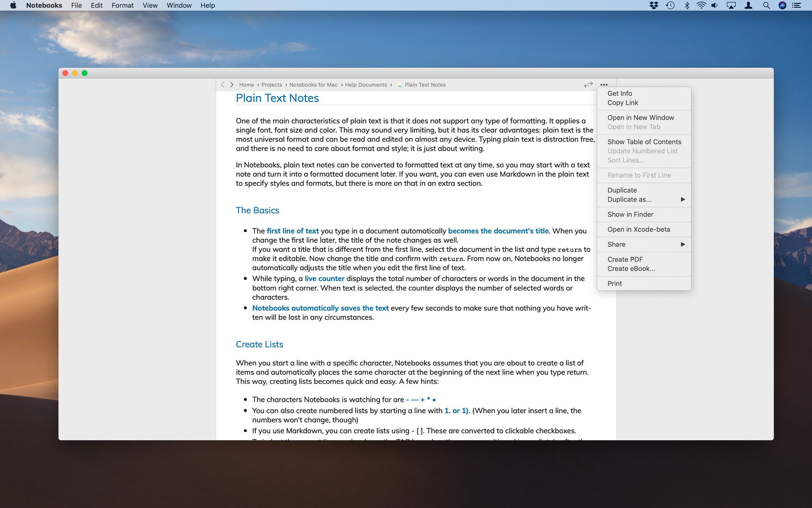Choose Show Table of Contents

pos(644,142)
